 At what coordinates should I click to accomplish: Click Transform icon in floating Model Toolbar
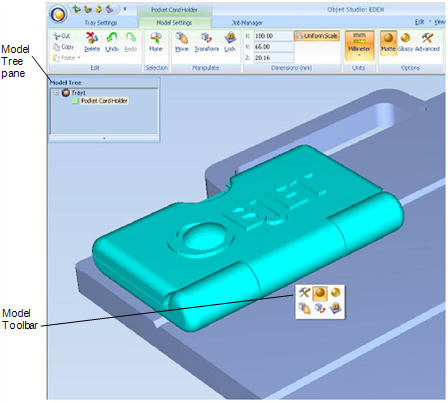click(320, 308)
